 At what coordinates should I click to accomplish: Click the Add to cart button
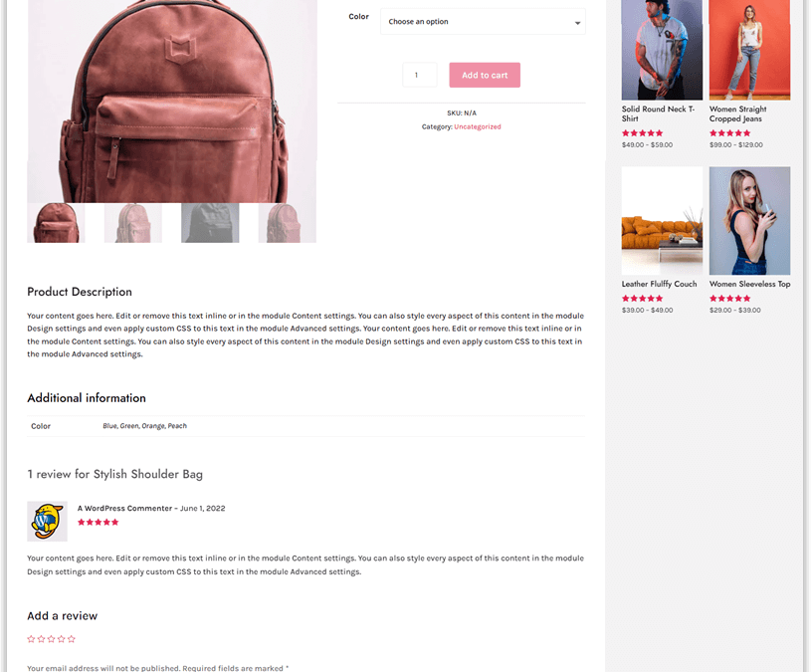tap(485, 75)
